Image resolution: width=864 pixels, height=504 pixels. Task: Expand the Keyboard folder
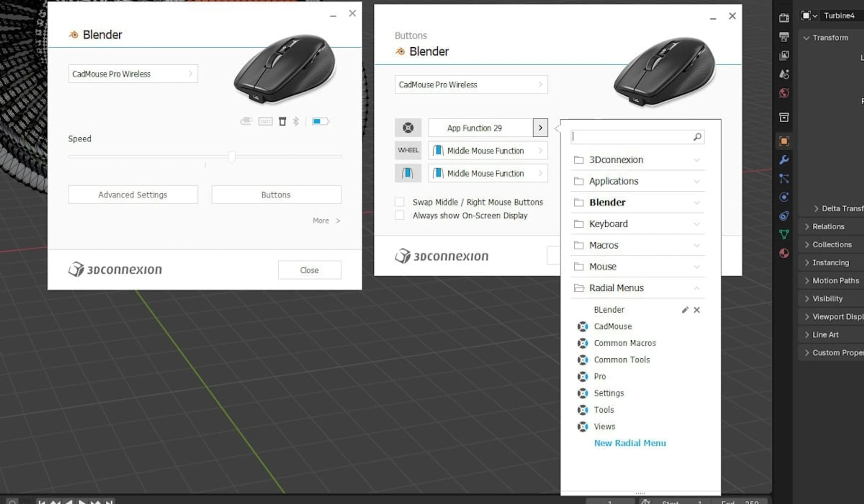tap(637, 224)
